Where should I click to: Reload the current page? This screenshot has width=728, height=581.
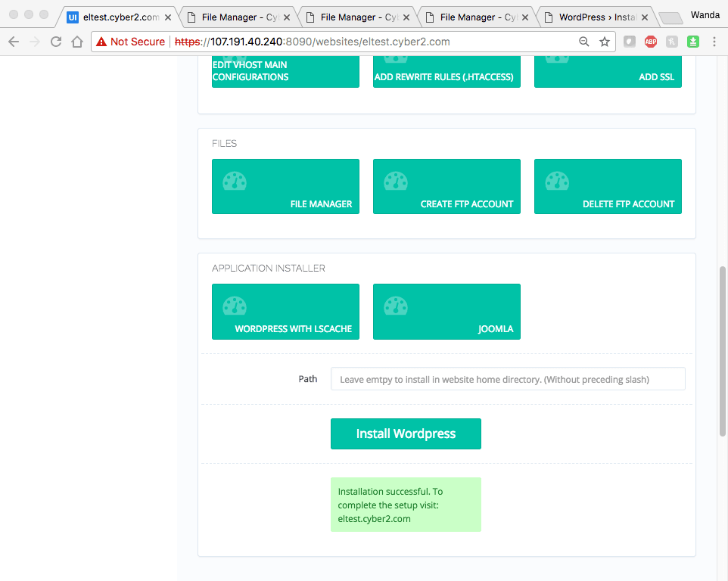point(56,42)
